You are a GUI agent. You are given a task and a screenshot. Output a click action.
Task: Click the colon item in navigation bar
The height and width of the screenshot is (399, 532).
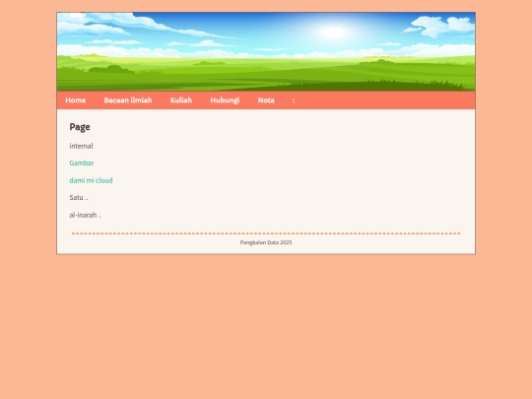pyautogui.click(x=294, y=100)
